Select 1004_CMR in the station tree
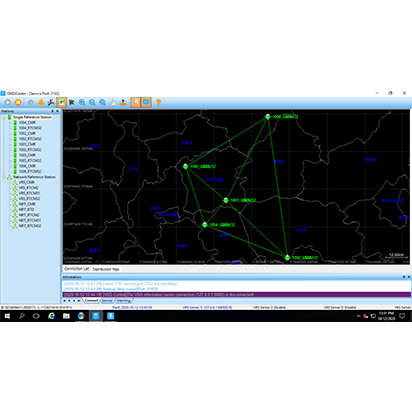The image size is (412, 412). click(27, 123)
